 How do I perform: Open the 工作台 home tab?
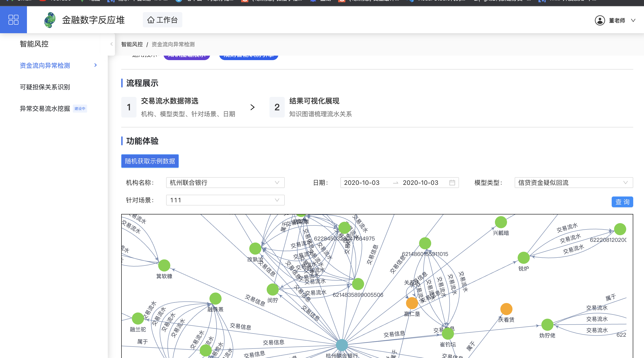click(163, 20)
